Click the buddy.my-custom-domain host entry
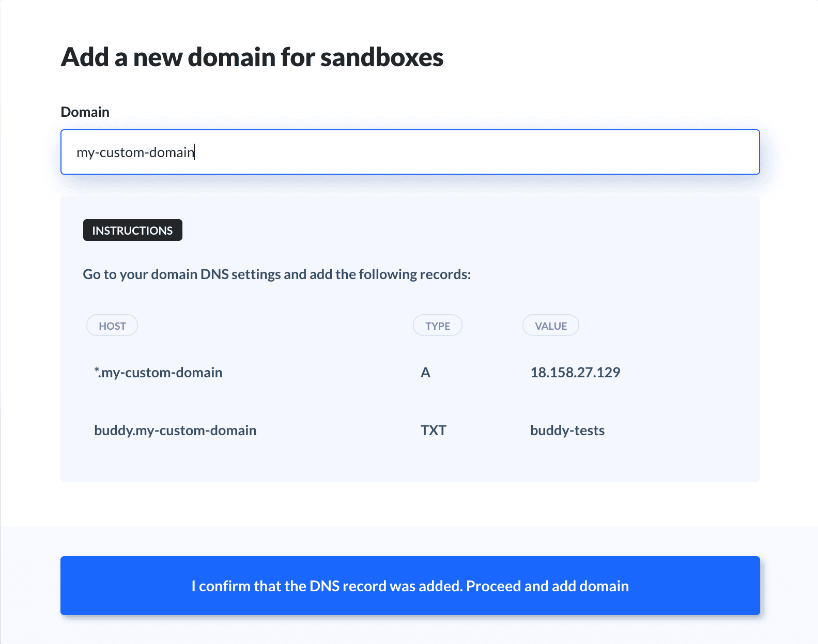This screenshot has height=644, width=818. 175,431
